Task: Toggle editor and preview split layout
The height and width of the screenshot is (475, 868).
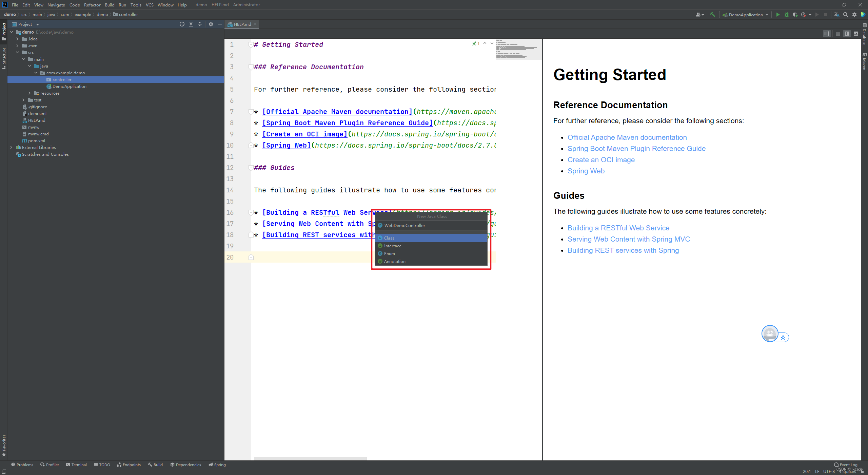Action: click(x=847, y=34)
